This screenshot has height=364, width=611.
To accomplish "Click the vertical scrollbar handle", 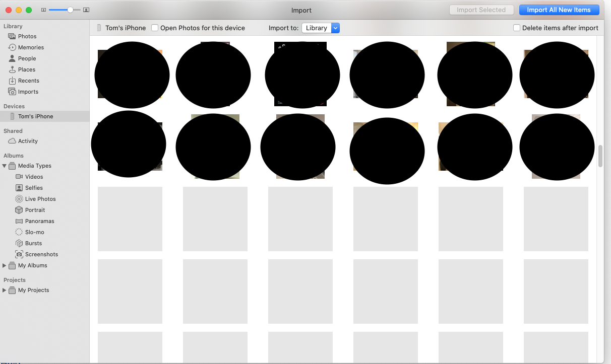I will coord(600,156).
